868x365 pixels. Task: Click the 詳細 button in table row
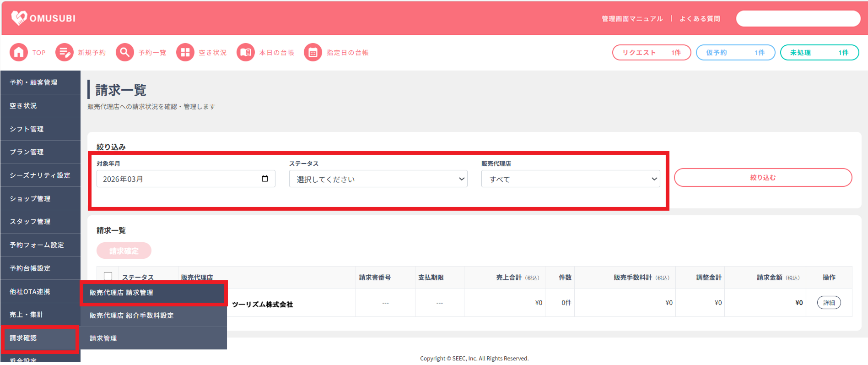829,303
